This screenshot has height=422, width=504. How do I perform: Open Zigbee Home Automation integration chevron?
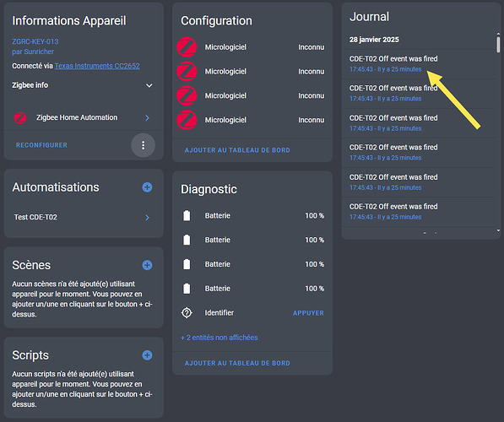coord(147,118)
